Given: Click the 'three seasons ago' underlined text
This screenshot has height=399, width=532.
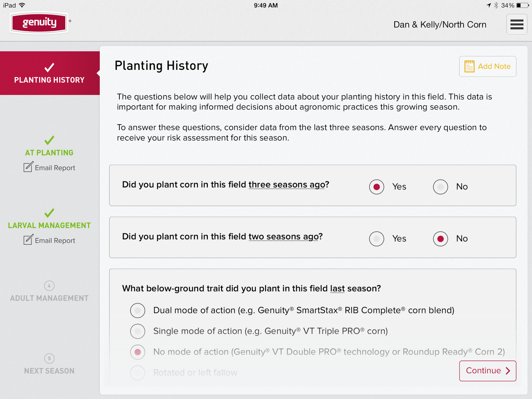Looking at the screenshot, I should point(286,185).
